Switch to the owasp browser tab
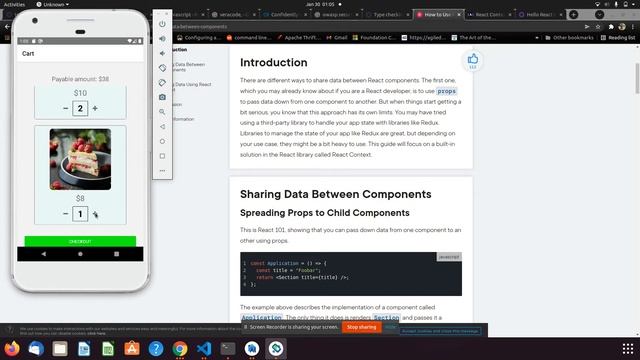 [336, 14]
